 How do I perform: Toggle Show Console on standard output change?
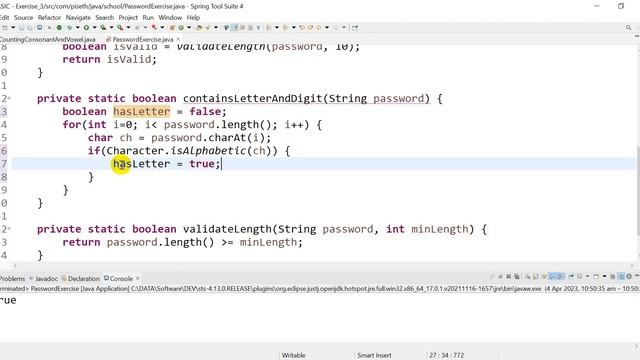[552, 277]
